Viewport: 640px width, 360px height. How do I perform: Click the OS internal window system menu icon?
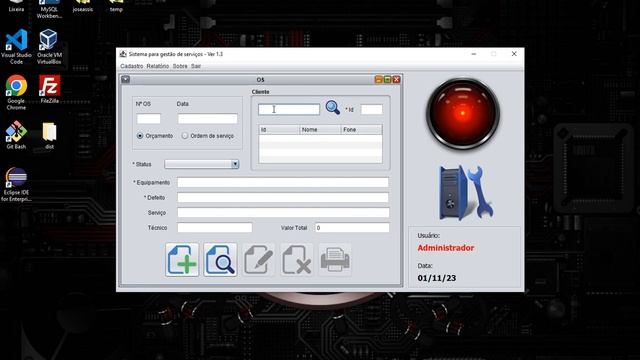click(x=125, y=80)
